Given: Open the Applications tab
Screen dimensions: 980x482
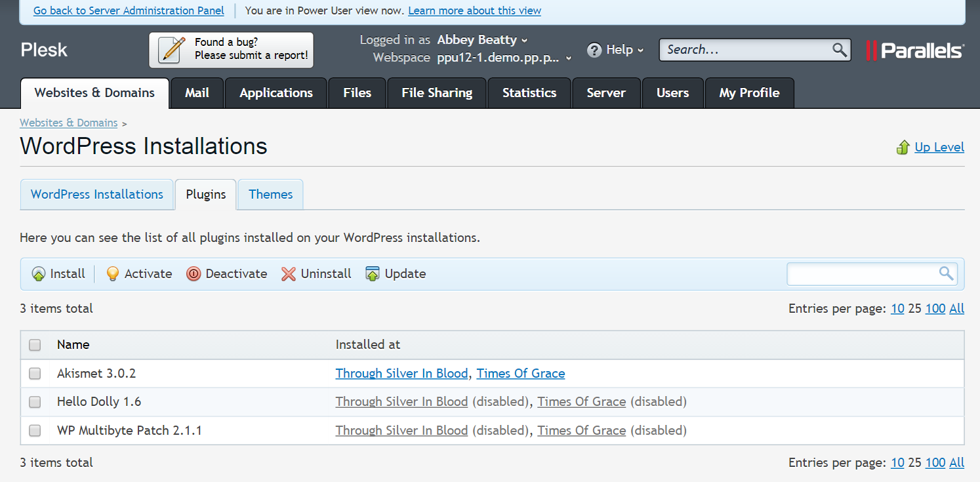Looking at the screenshot, I should [276, 93].
